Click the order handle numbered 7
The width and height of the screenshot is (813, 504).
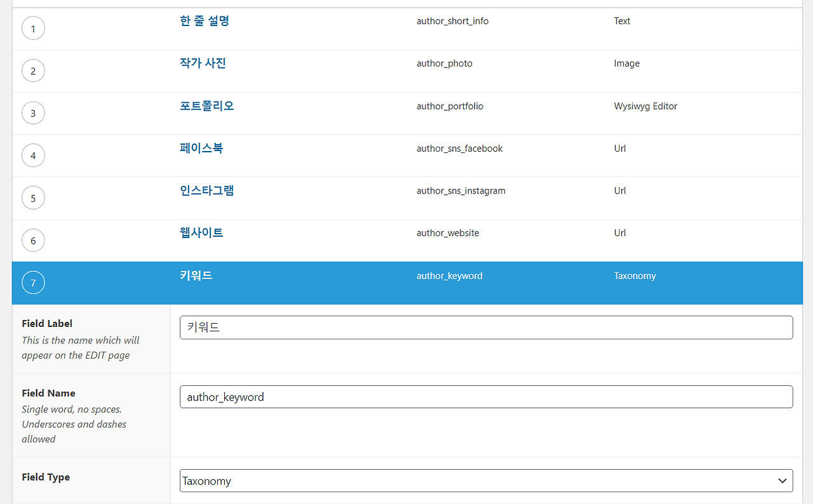tap(33, 283)
